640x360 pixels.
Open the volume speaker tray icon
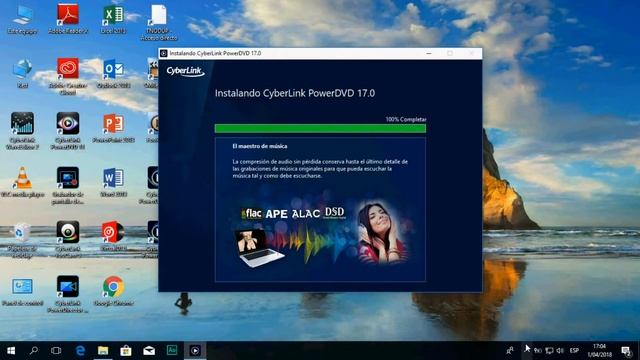click(x=560, y=351)
